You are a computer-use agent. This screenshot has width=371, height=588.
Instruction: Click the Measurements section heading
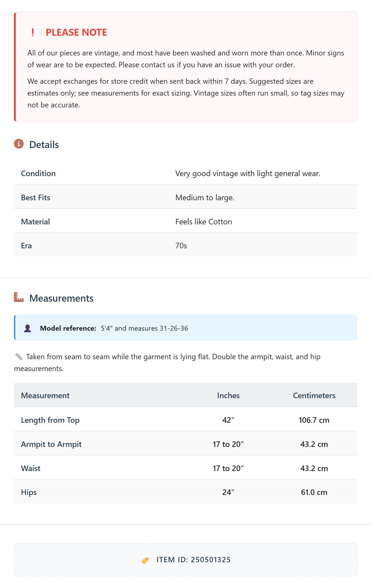[x=61, y=298]
